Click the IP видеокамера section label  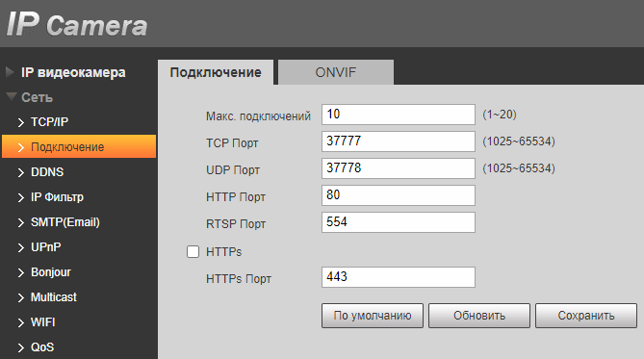click(73, 72)
